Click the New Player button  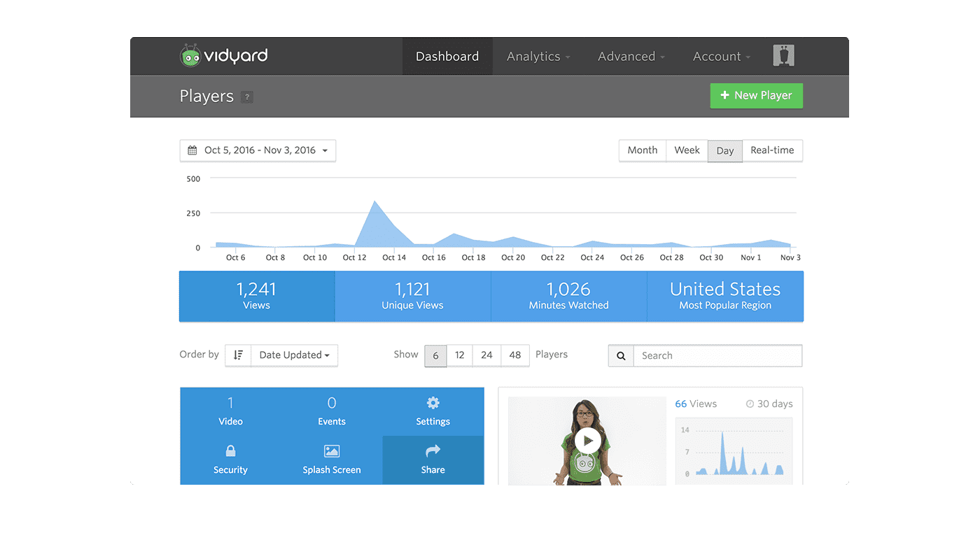click(x=756, y=96)
